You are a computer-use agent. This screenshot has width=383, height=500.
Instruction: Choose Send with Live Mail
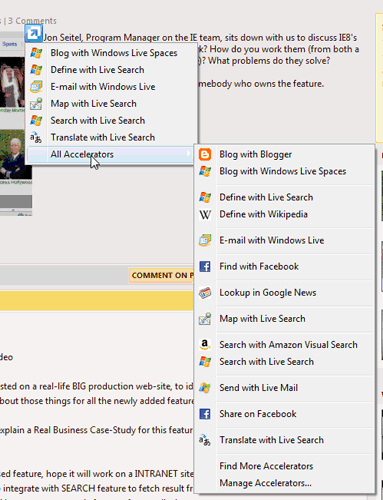pos(284,388)
